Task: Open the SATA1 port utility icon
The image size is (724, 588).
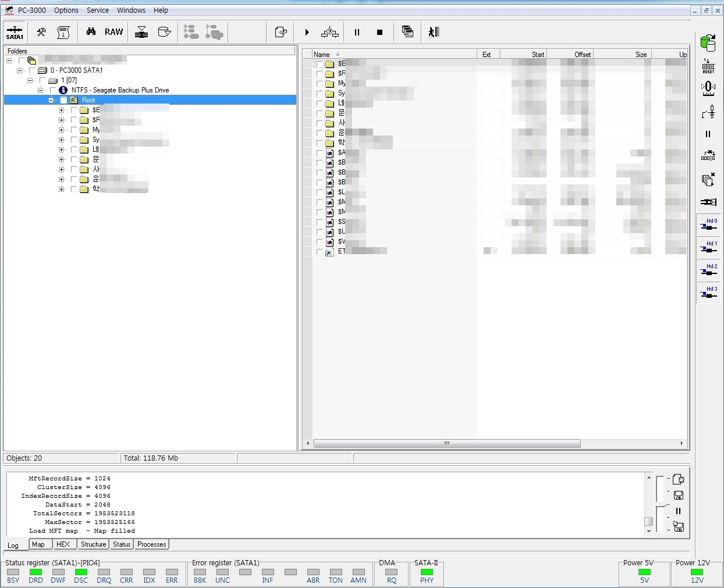Action: [x=15, y=32]
